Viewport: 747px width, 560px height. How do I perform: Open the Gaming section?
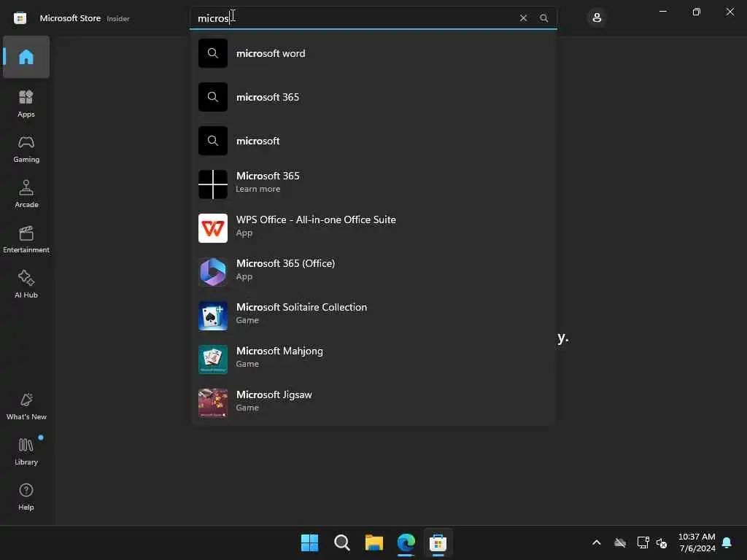[26, 149]
